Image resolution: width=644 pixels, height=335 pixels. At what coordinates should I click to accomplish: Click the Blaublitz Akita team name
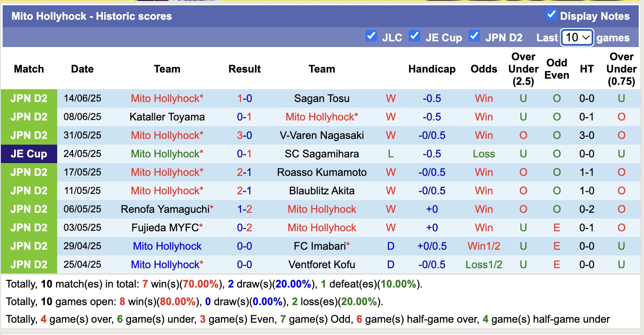tap(322, 191)
